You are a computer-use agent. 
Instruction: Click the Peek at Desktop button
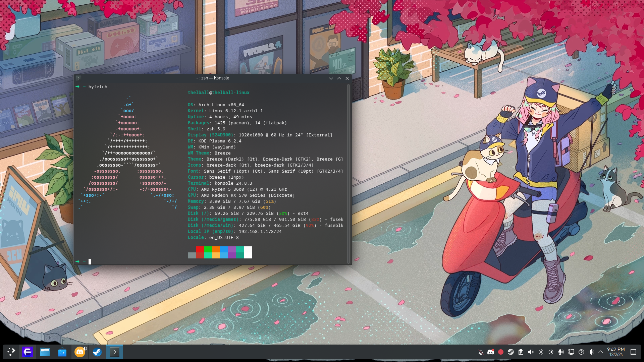(x=633, y=352)
